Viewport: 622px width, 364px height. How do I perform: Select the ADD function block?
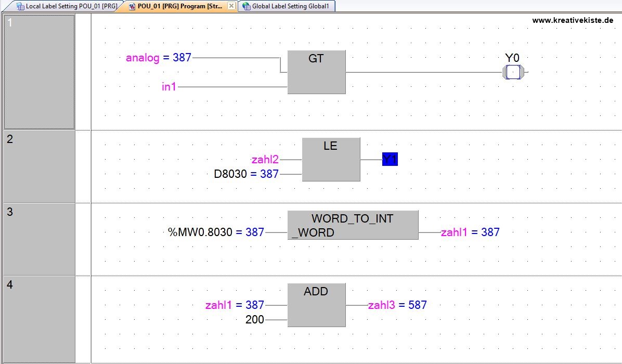[x=316, y=305]
